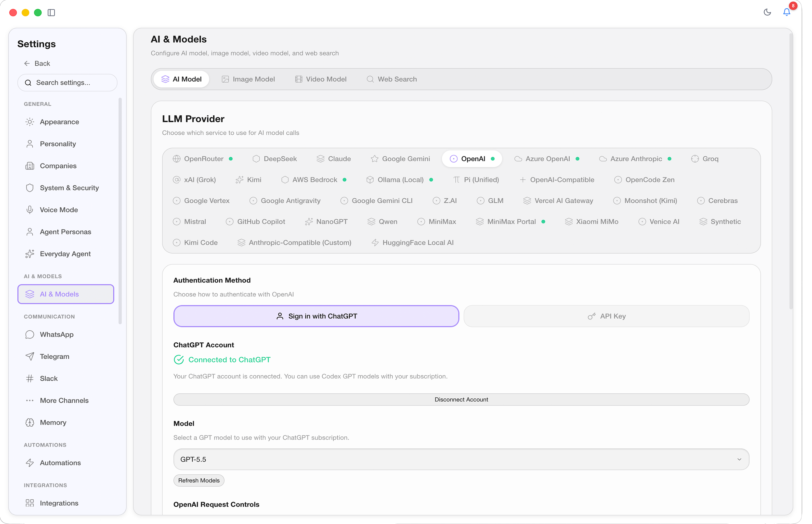
Task: Select DeepSeek provider
Action: 275,159
